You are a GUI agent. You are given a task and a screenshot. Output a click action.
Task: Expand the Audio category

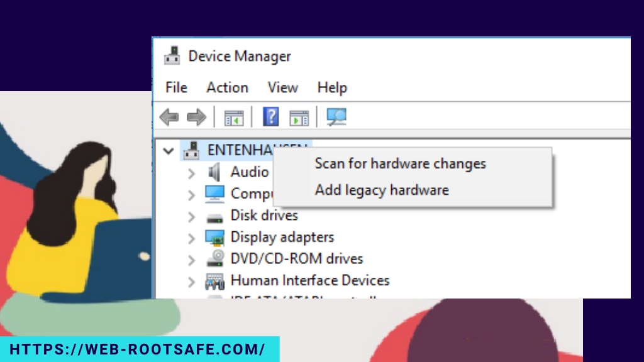point(191,173)
